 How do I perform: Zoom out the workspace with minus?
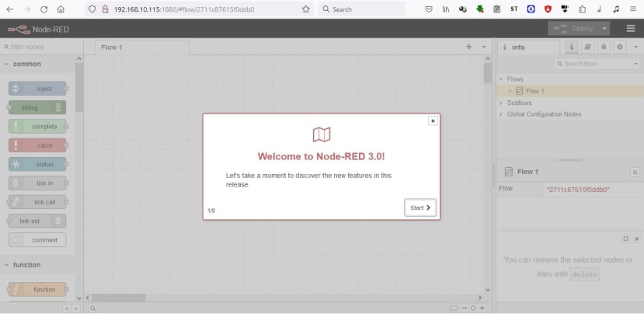point(465,309)
